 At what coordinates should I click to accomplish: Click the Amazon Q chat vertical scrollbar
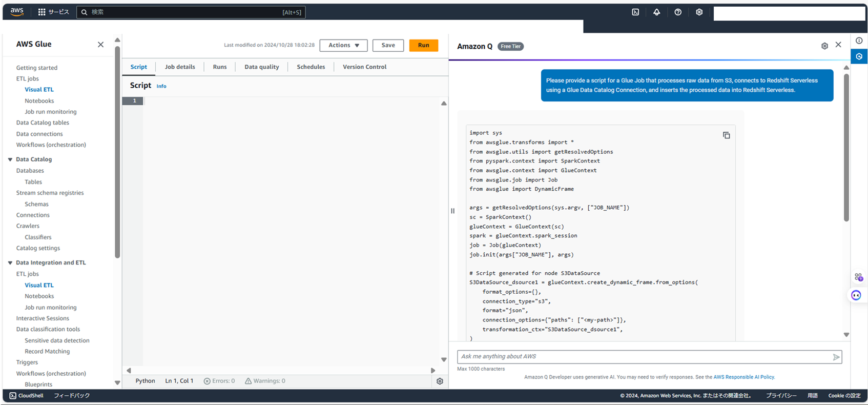846,148
